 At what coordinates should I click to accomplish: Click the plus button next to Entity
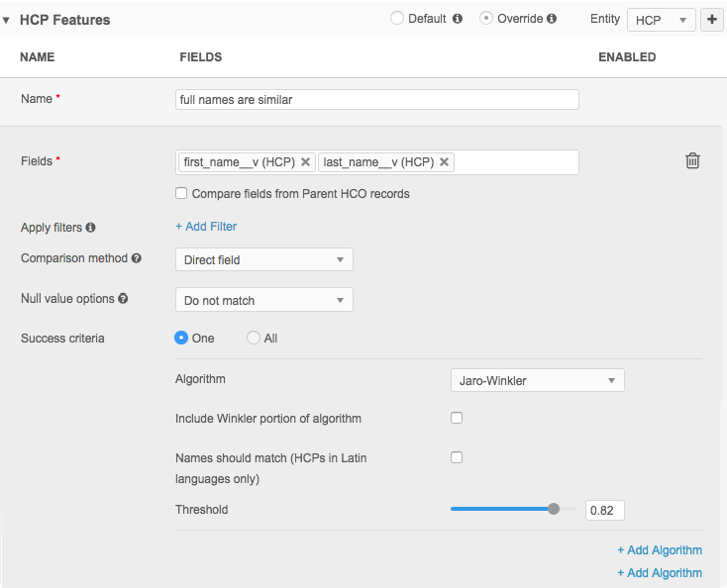tap(711, 19)
